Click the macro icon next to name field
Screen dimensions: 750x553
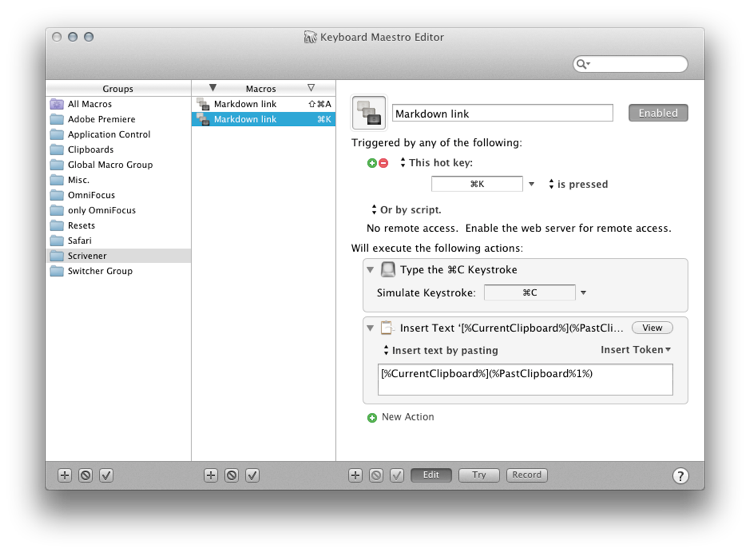pyautogui.click(x=369, y=113)
